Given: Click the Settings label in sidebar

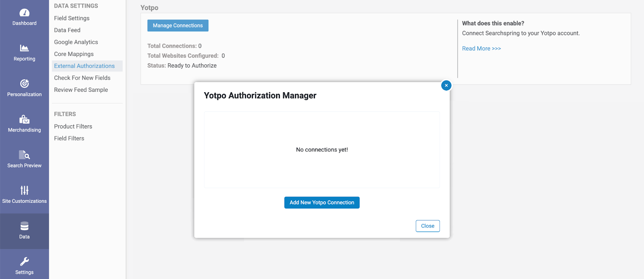Looking at the screenshot, I should (x=24, y=272).
